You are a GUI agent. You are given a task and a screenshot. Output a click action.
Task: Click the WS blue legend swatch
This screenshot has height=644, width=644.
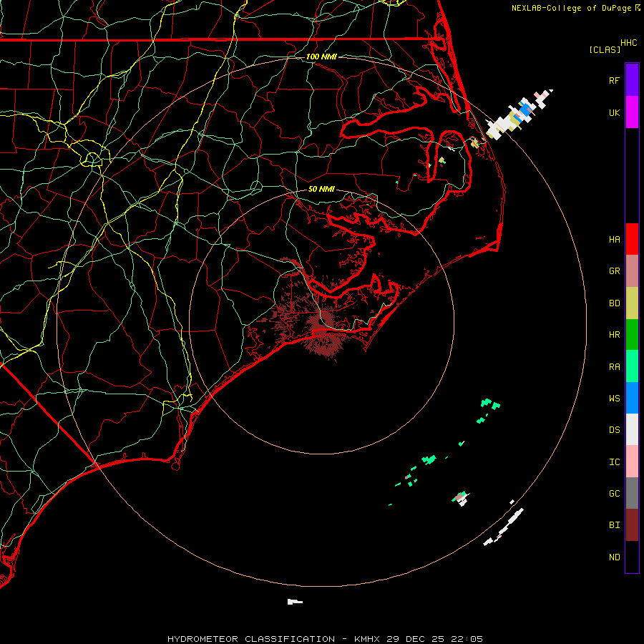pyautogui.click(x=632, y=398)
